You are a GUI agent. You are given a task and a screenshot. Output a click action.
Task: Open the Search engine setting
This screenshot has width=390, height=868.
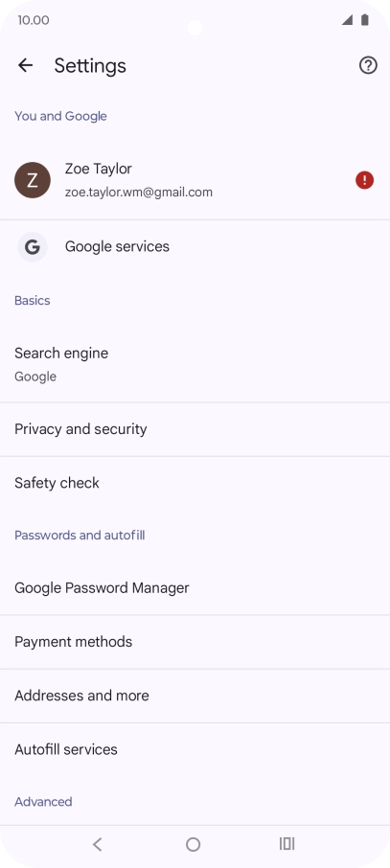195,364
